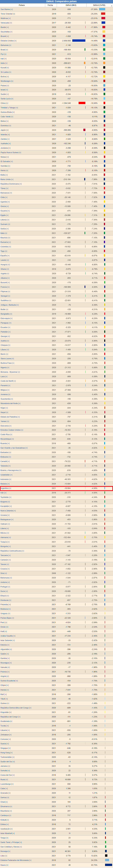Sort by Déficit (M.€) column header
The width and height of the screenshot is (113, 868).
click(x=71, y=5)
